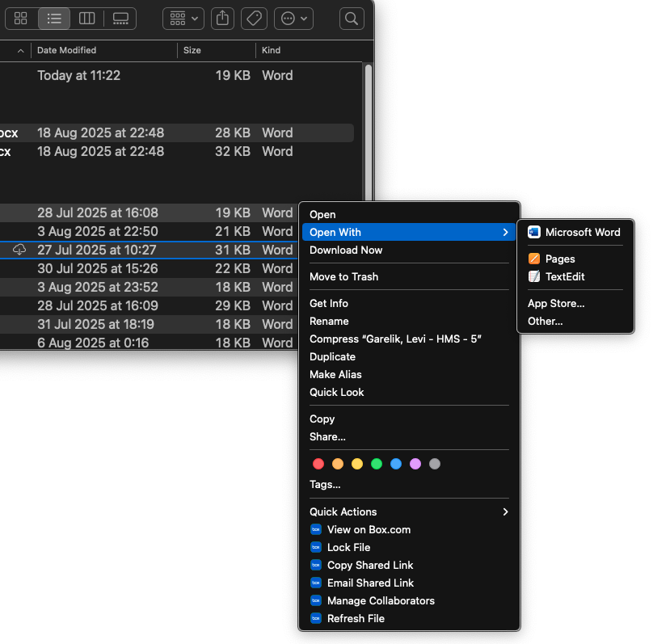Select Move to Trash in context menu
This screenshot has width=653, height=644.
[343, 276]
